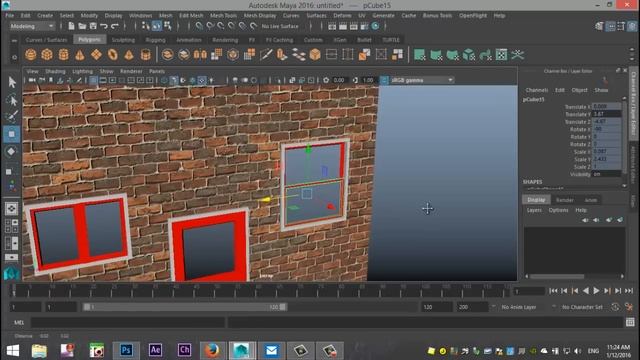
Task: Open the Windows menu
Action: [140, 16]
